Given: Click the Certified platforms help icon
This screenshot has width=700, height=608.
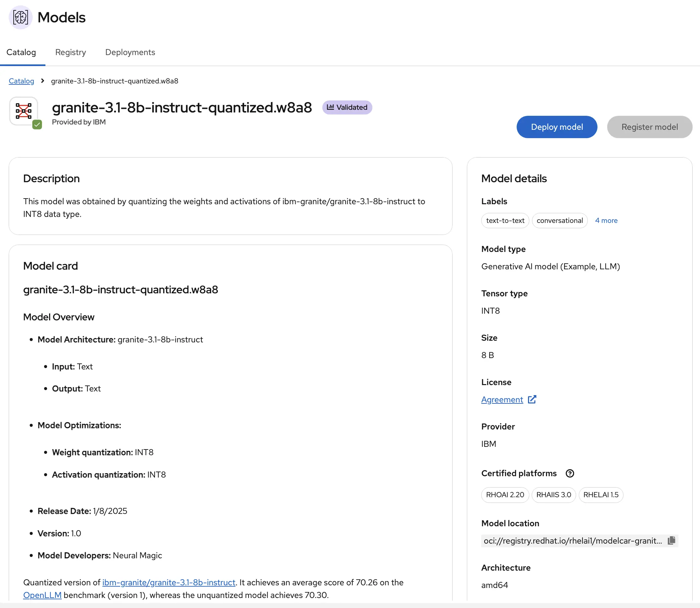Looking at the screenshot, I should (570, 473).
